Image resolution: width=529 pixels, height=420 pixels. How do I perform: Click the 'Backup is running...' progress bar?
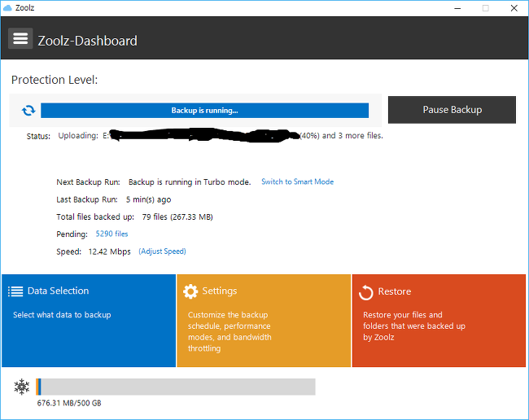click(204, 111)
